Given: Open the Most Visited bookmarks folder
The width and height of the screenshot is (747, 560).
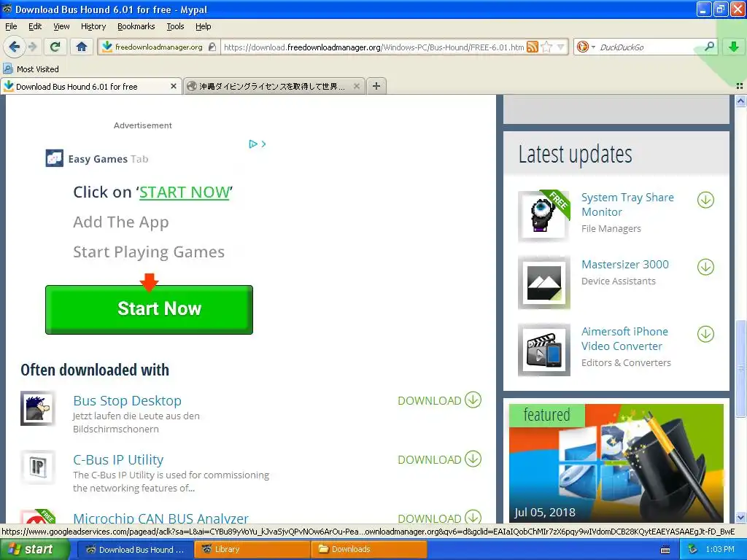Looking at the screenshot, I should tap(31, 69).
